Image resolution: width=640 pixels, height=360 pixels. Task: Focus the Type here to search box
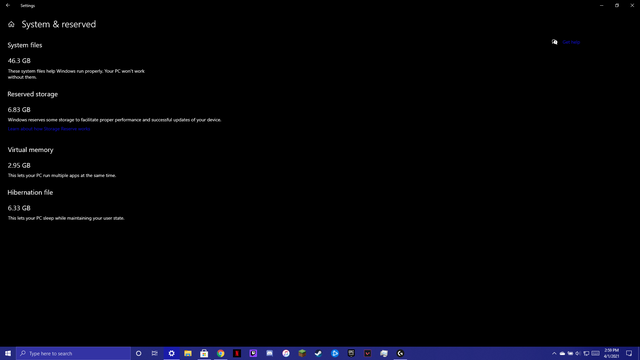(x=73, y=353)
